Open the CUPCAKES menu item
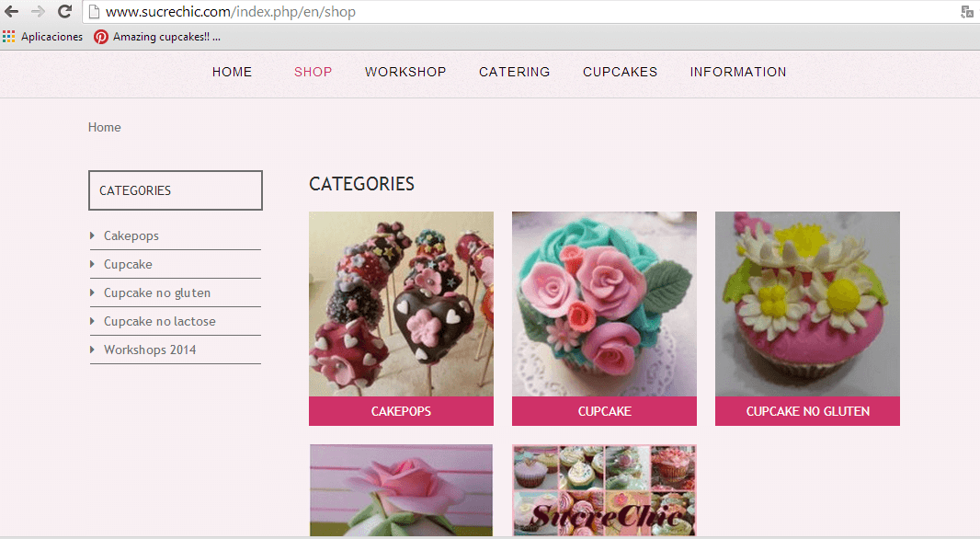 [620, 72]
